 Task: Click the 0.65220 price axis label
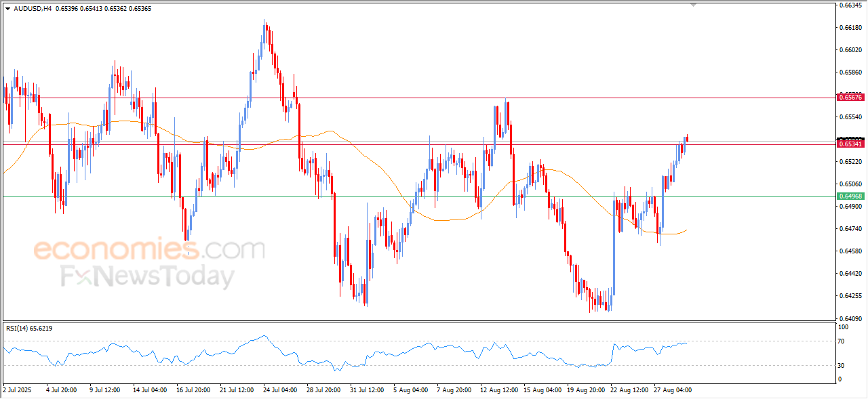point(851,161)
